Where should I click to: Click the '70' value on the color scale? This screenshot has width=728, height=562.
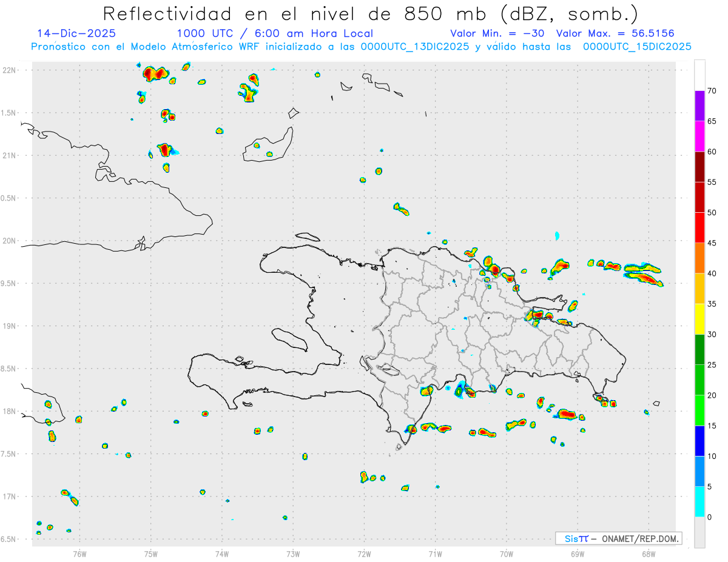712,91
